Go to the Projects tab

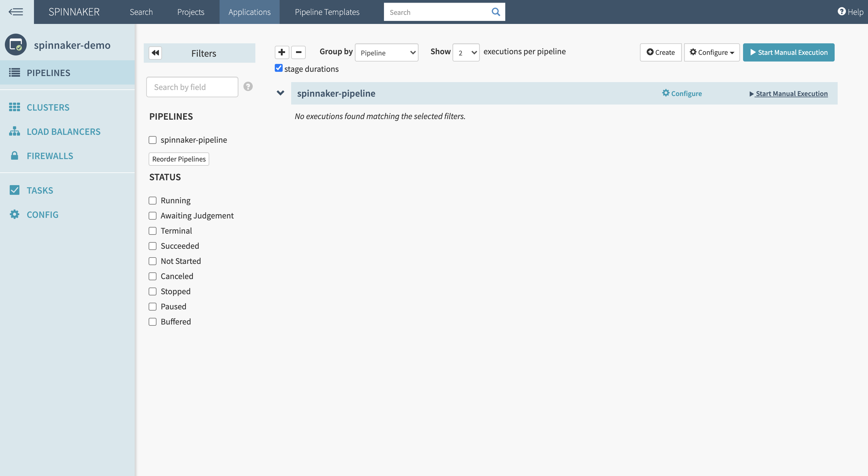tap(191, 12)
